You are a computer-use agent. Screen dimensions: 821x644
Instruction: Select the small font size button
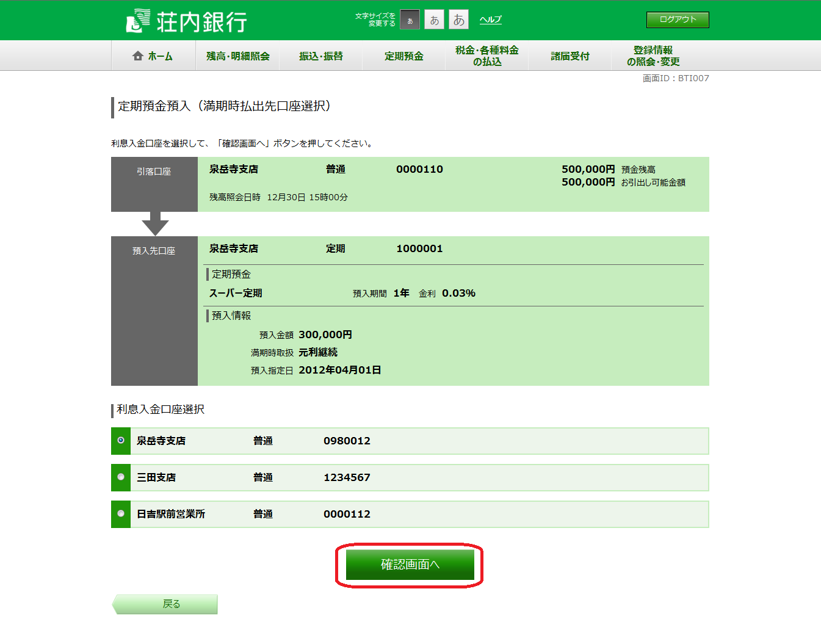pyautogui.click(x=410, y=20)
